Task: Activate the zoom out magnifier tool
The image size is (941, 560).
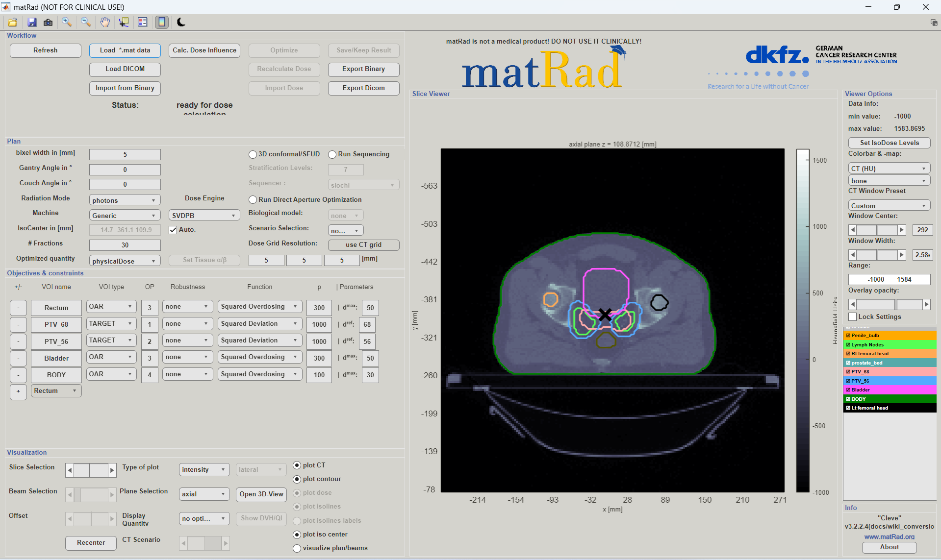Action: (86, 22)
